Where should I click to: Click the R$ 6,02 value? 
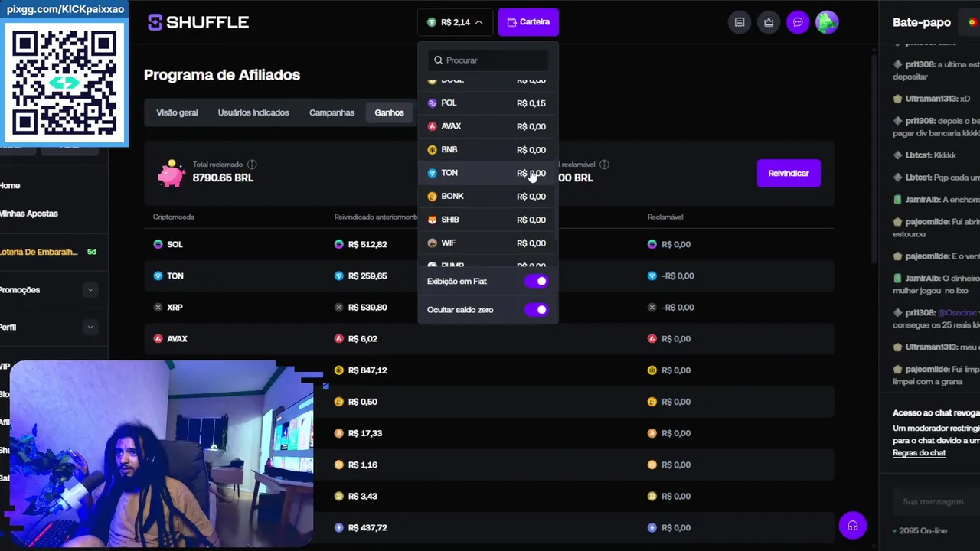click(363, 338)
